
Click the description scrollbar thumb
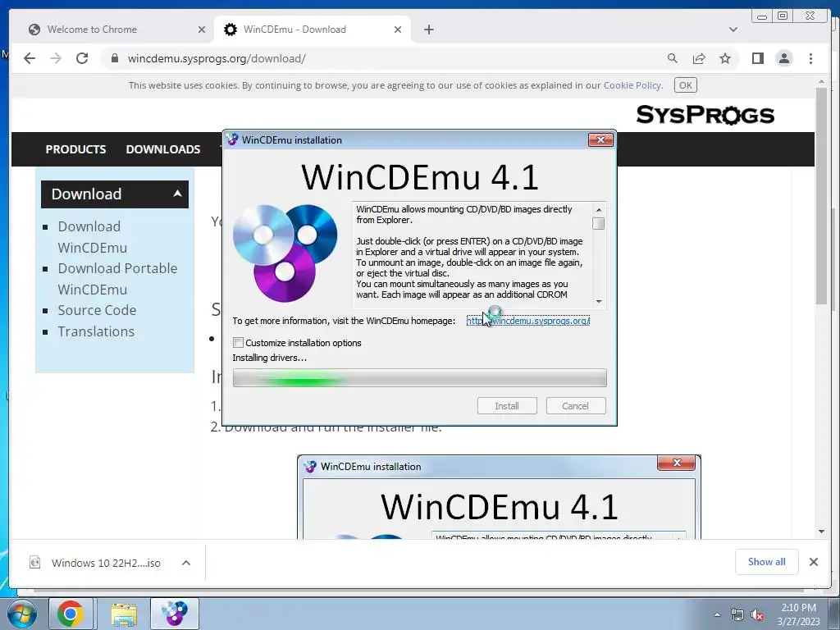pyautogui.click(x=599, y=223)
